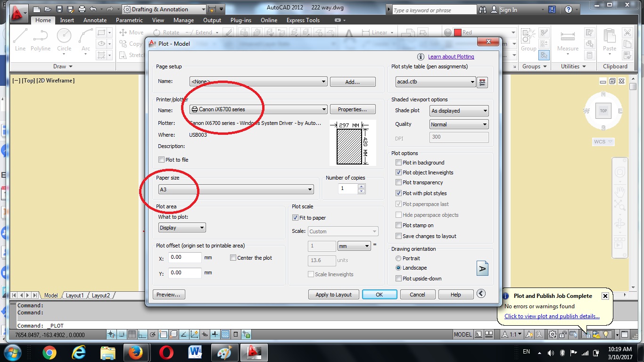This screenshot has width=644, height=362.
Task: Click to view plot and publish details link
Action: (x=552, y=316)
